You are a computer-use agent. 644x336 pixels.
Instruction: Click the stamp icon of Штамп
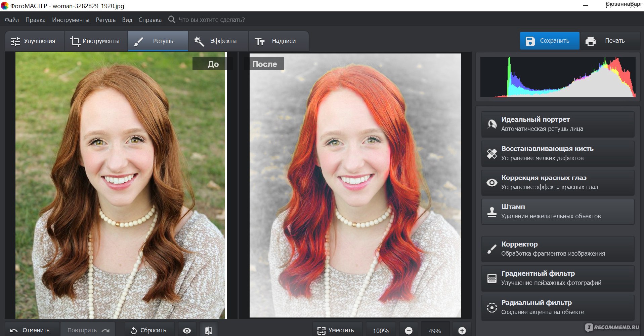click(x=492, y=212)
